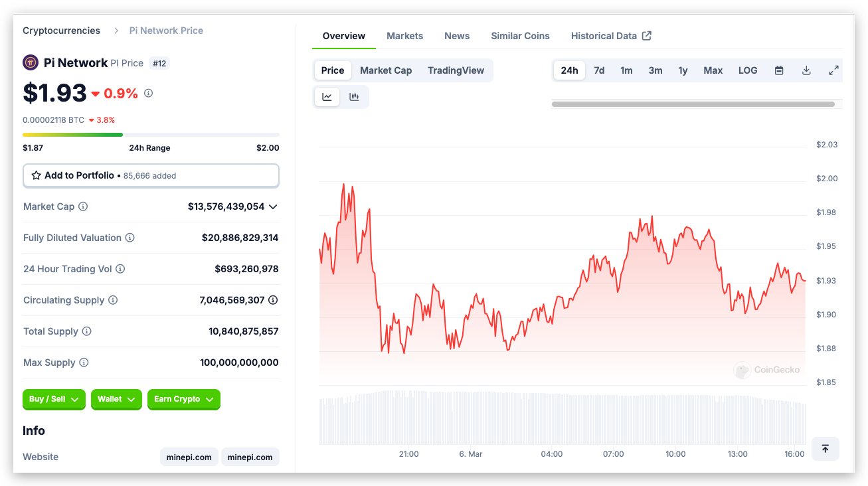Screen dimensions: 868x486
Task: Download the chart data
Action: [806, 70]
